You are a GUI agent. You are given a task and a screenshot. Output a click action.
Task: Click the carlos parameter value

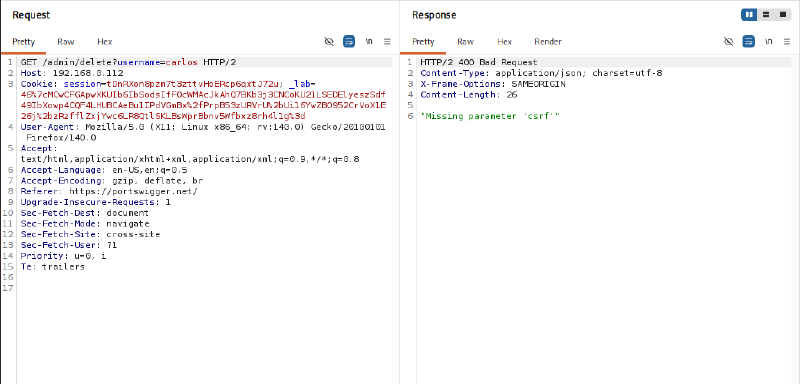tap(182, 62)
